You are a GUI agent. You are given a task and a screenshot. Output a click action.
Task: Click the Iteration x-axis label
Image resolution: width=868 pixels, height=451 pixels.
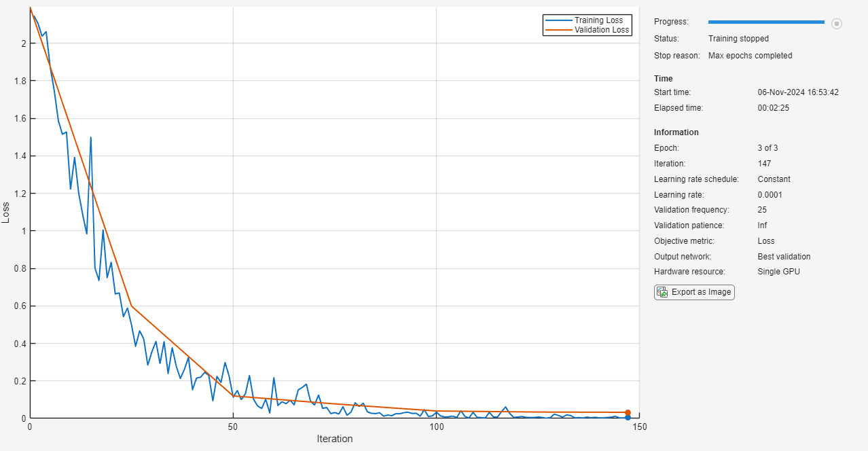335,439
